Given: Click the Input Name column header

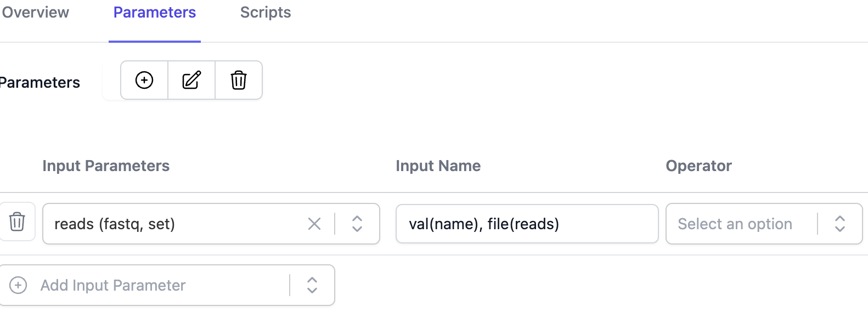Looking at the screenshot, I should pyautogui.click(x=438, y=166).
